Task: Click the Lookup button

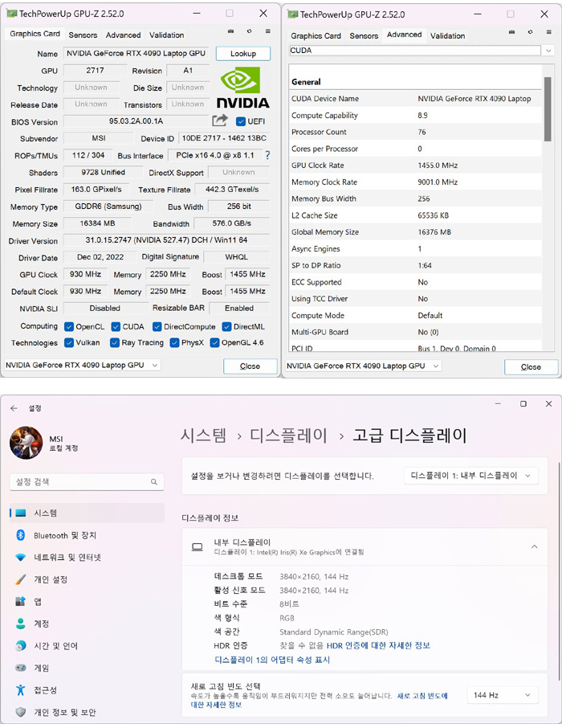Action: [242, 53]
